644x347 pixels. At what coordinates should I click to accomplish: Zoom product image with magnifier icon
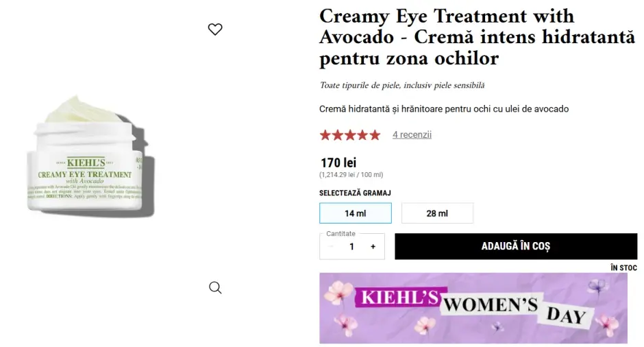[x=215, y=287]
